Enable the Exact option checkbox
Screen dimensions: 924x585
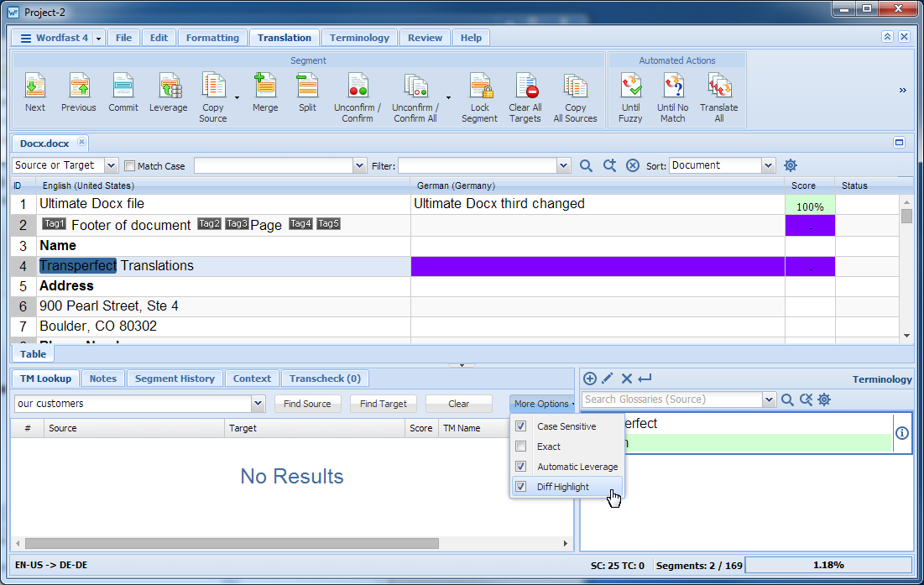click(x=521, y=447)
